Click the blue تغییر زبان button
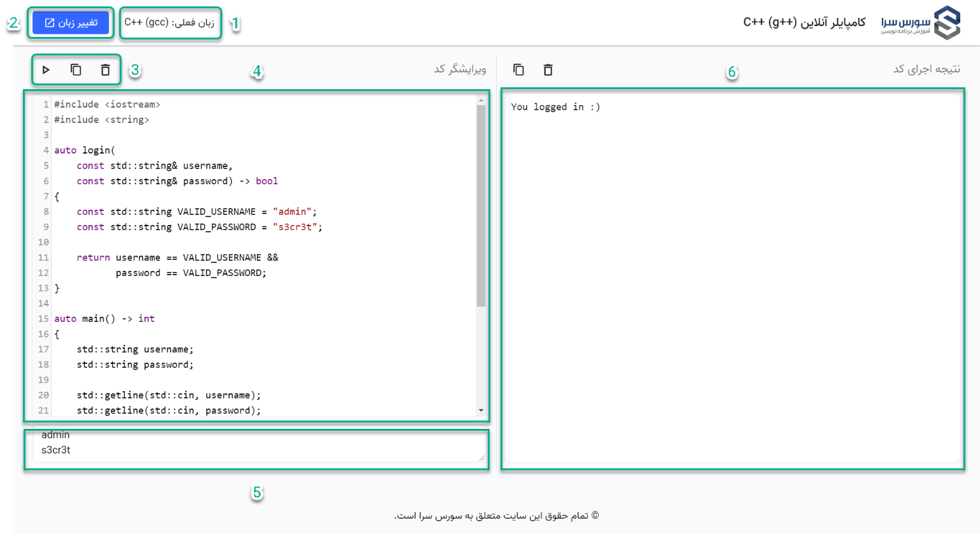 71,23
